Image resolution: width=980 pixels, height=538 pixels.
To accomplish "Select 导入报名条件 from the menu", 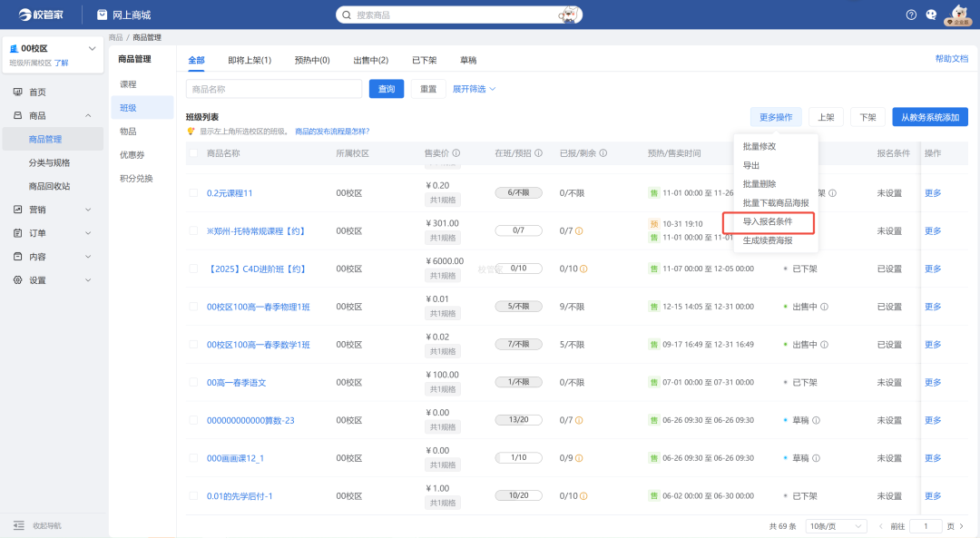I will pyautogui.click(x=769, y=224).
